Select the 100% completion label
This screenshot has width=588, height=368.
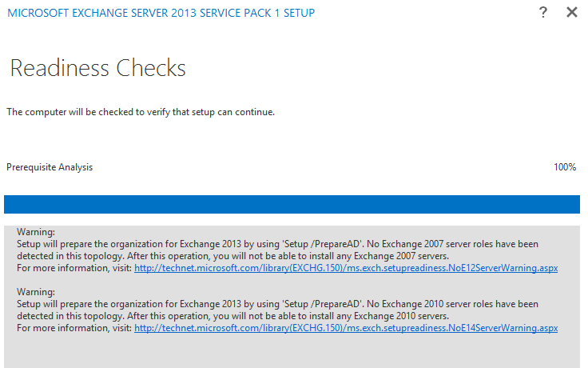(565, 167)
